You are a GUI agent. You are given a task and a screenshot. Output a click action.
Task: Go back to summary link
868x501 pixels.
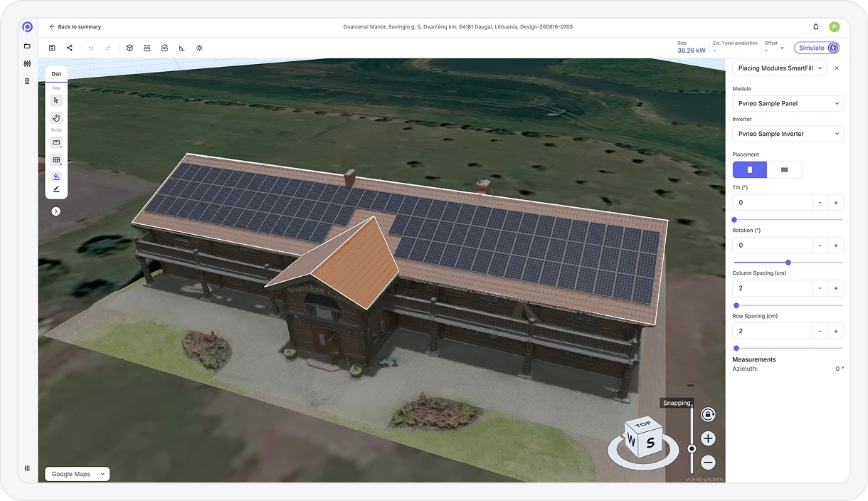(x=75, y=27)
